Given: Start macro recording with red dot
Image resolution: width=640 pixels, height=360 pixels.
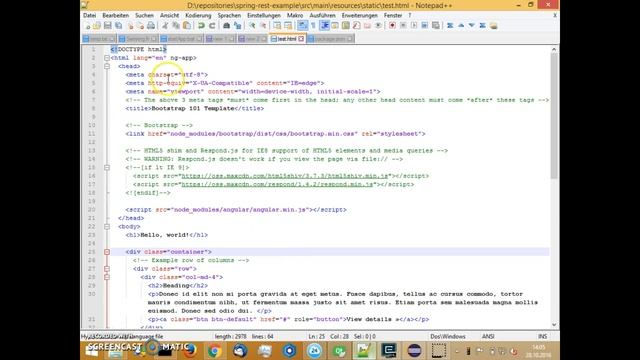Looking at the screenshot, I should point(392,26).
